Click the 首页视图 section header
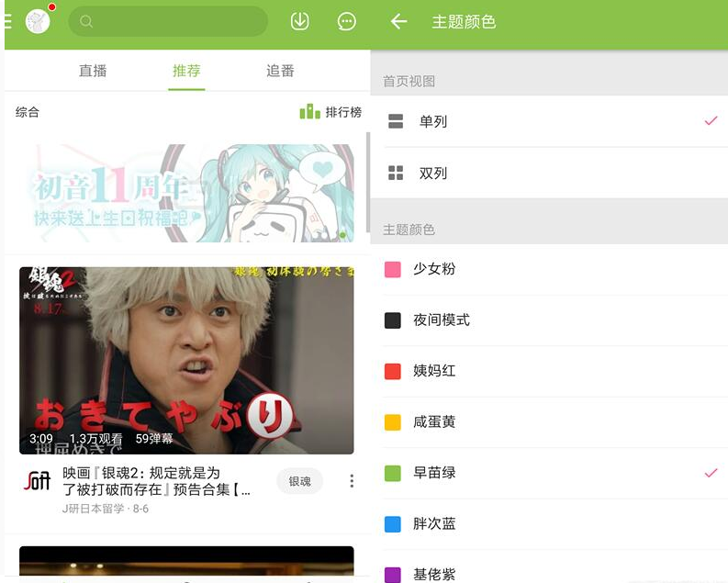The width and height of the screenshot is (728, 583). point(409,81)
